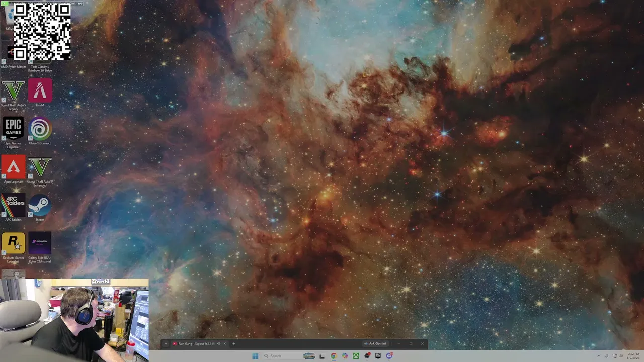Open the Xbox app in the taskbar

[x=356, y=356]
